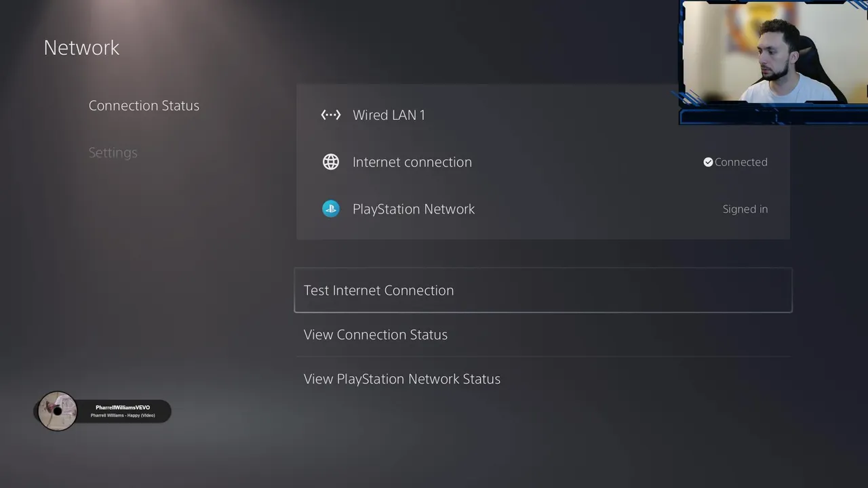The height and width of the screenshot is (488, 868).
Task: Click the Connected status text
Action: (x=741, y=162)
